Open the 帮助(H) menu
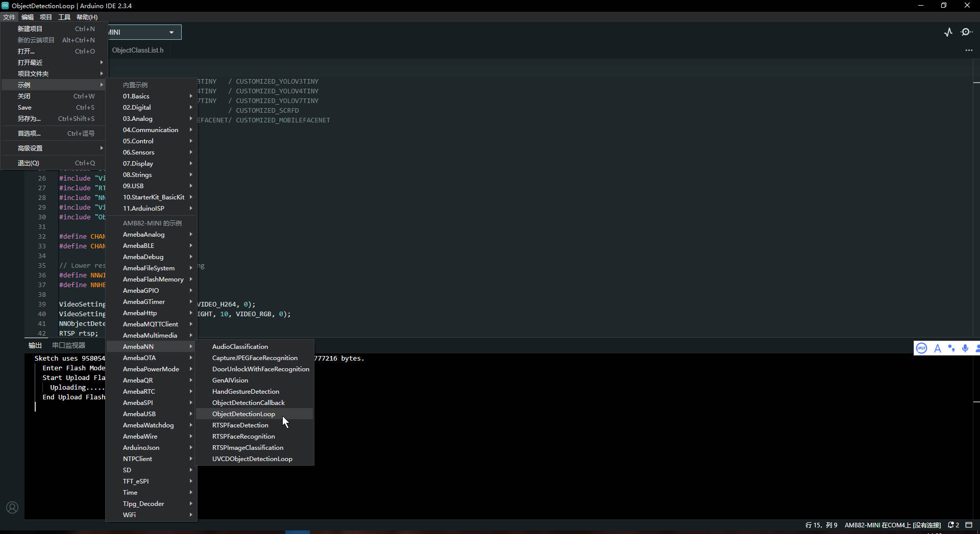This screenshot has height=534, width=980. pos(87,17)
